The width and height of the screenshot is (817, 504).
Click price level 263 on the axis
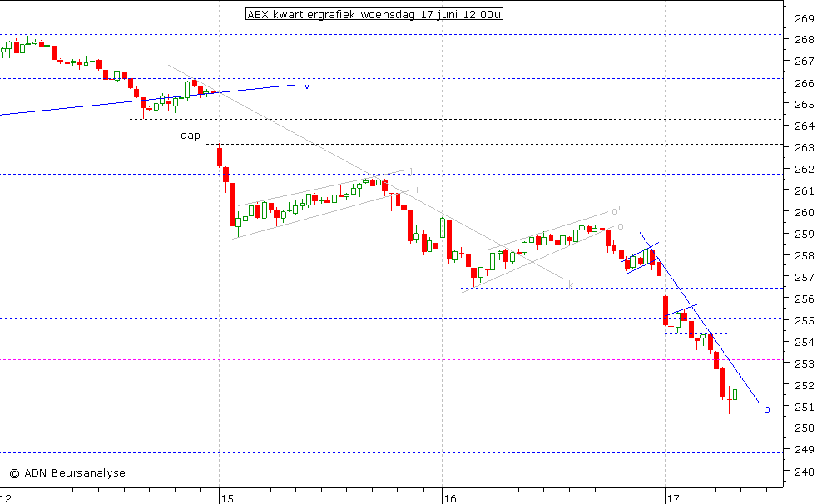point(804,148)
